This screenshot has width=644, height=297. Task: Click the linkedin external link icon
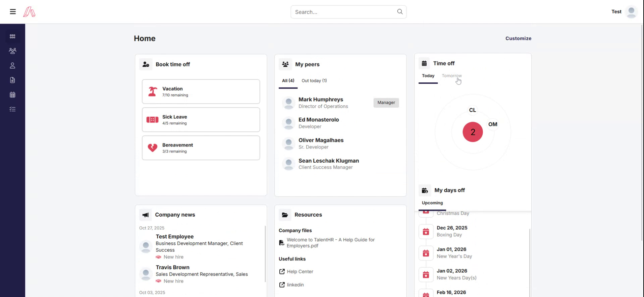282,285
